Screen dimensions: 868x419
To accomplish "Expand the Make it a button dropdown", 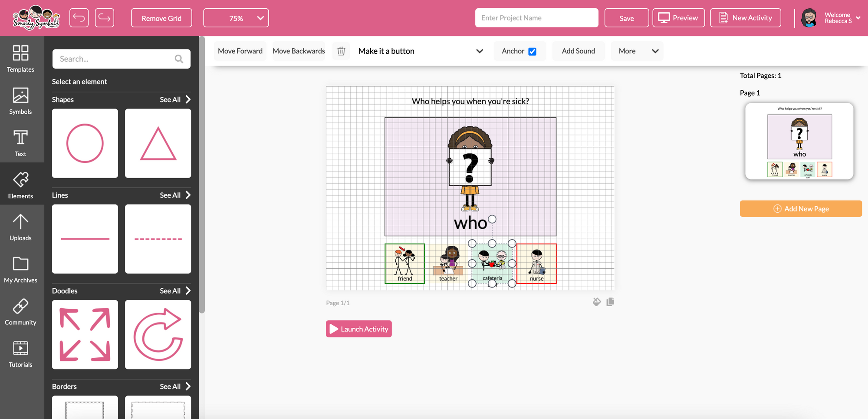I will pyautogui.click(x=479, y=51).
